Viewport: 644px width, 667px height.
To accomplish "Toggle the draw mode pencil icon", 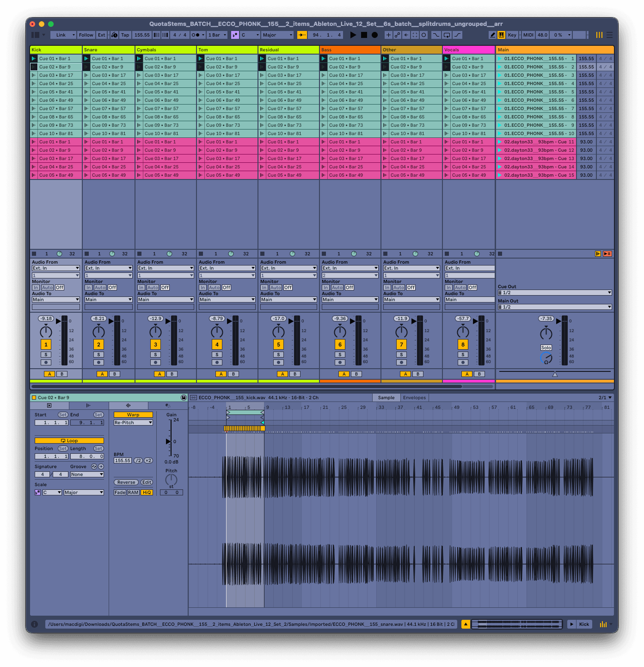I will coord(492,35).
